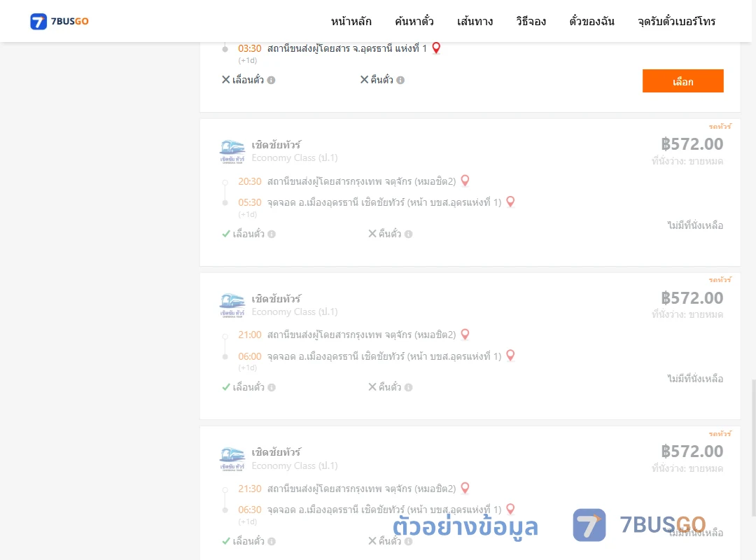Show คืนตั๋ว info icon in 21:00 trip
The height and width of the screenshot is (560, 756).
click(x=409, y=387)
